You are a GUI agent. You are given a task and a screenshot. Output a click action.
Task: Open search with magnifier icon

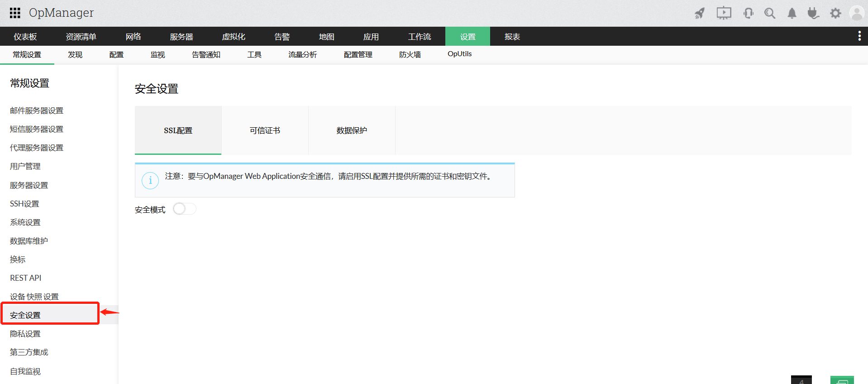tap(769, 13)
